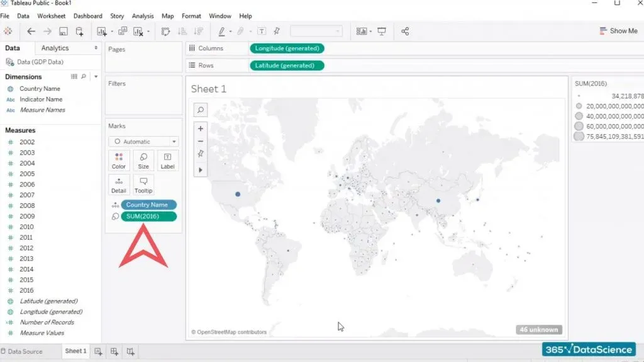This screenshot has width=644, height=362.
Task: Expand the Dimensions pane dropdown arrow
Action: click(x=96, y=77)
